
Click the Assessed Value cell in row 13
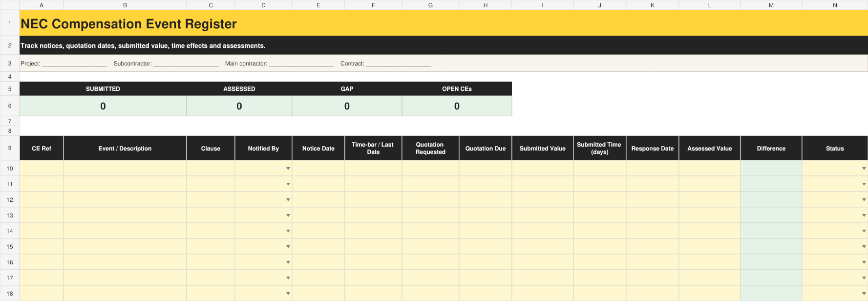pos(710,215)
